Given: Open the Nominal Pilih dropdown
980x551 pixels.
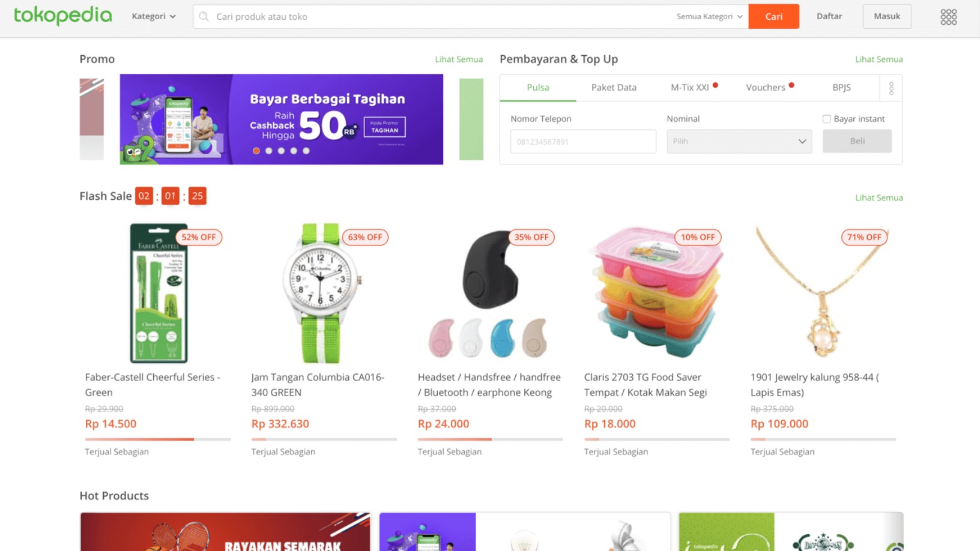Looking at the screenshot, I should click(x=739, y=142).
